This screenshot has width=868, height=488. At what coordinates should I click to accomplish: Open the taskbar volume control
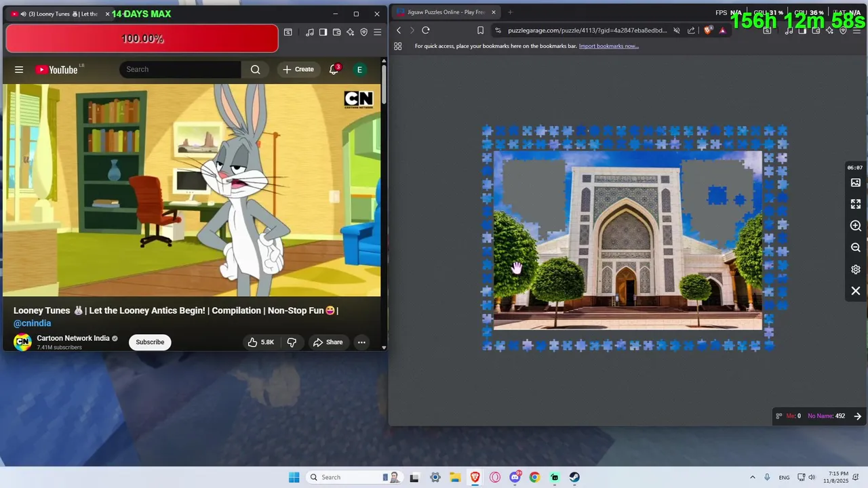click(x=812, y=477)
